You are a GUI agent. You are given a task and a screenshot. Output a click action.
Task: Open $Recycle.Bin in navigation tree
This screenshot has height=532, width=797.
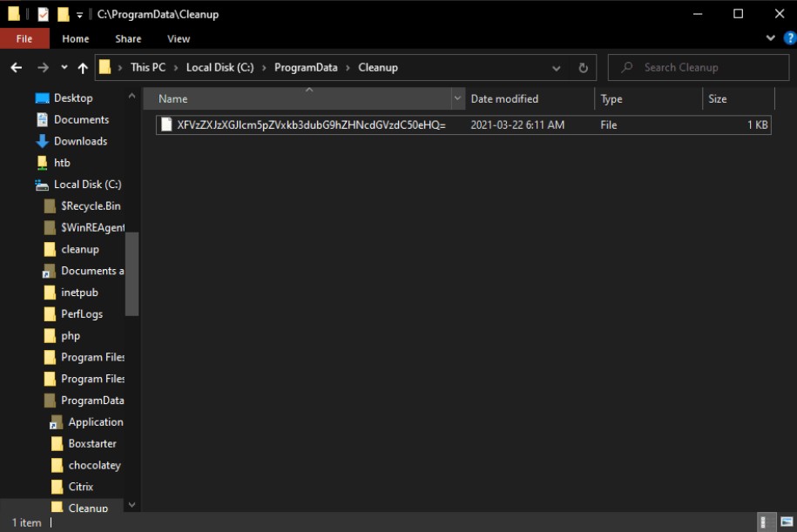coord(91,205)
